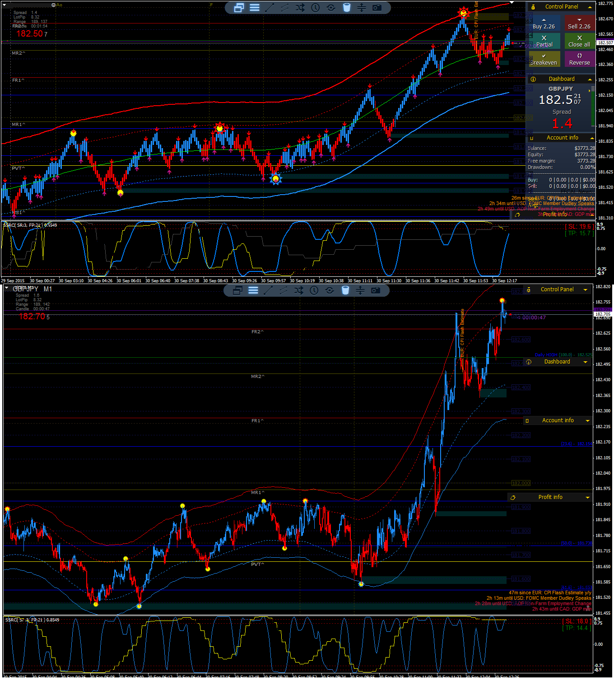Click the shuffle arrows icon in the upper chart toolbar
Viewport: 614px width, 700px height.
click(300, 8)
